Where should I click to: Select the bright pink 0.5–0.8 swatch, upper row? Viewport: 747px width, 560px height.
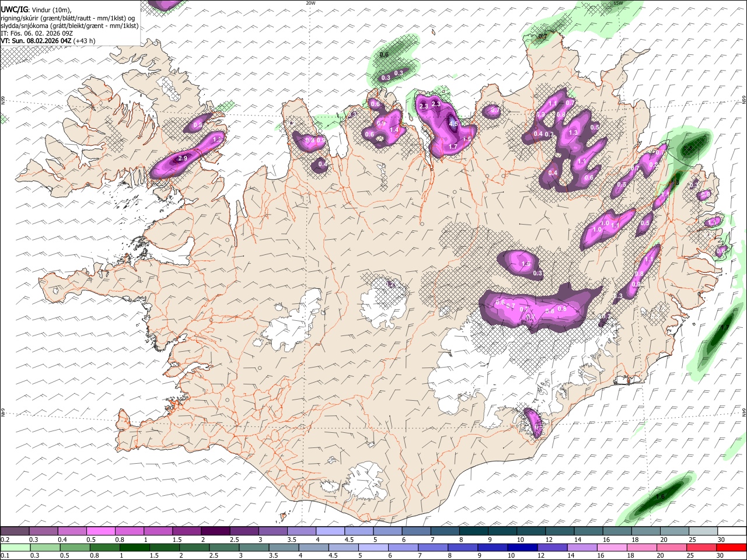tap(100, 531)
